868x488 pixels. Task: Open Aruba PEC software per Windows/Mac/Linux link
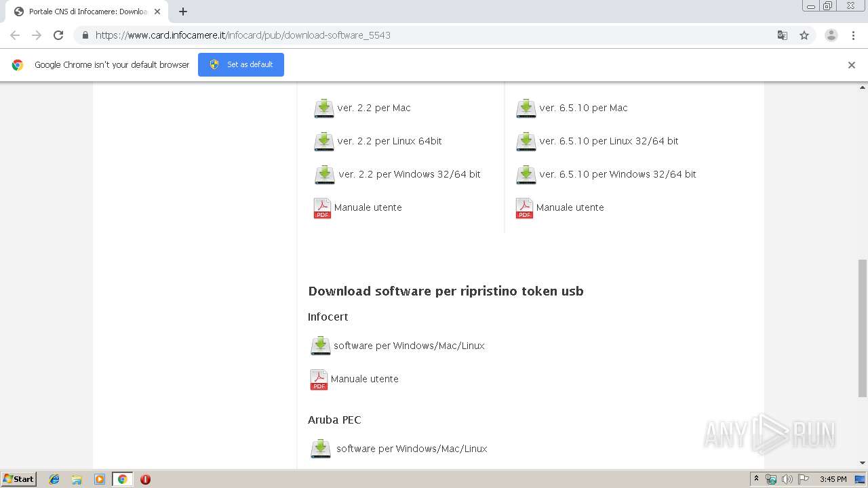412,449
